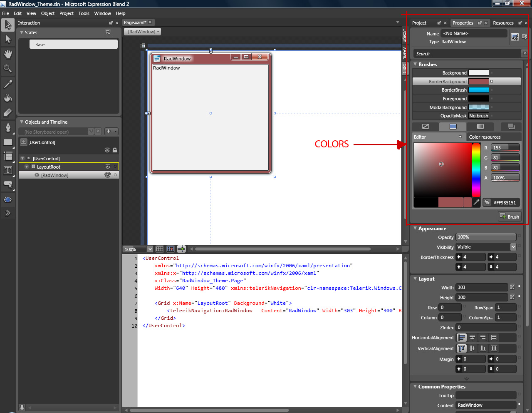Click the Width input field
Screen dimensions: 532x413
481,287
